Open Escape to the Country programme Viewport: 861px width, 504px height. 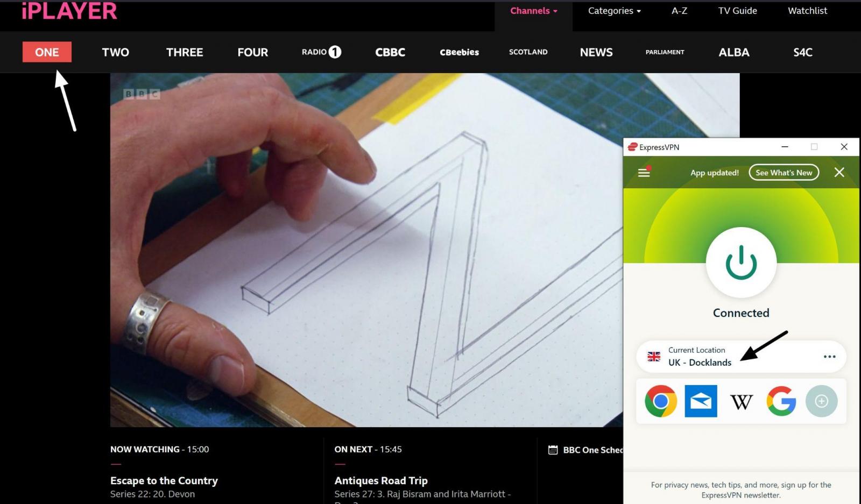pyautogui.click(x=164, y=481)
